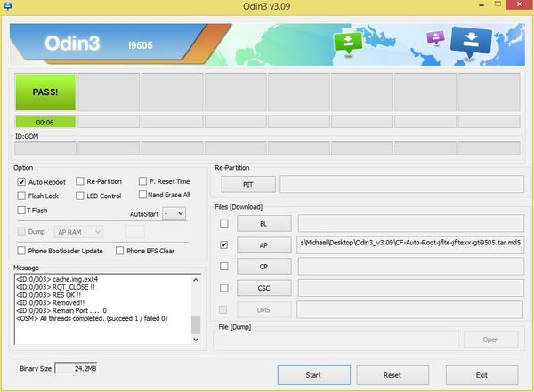
Task: Toggle the Auto Reboot checkbox
Action: coord(21,181)
